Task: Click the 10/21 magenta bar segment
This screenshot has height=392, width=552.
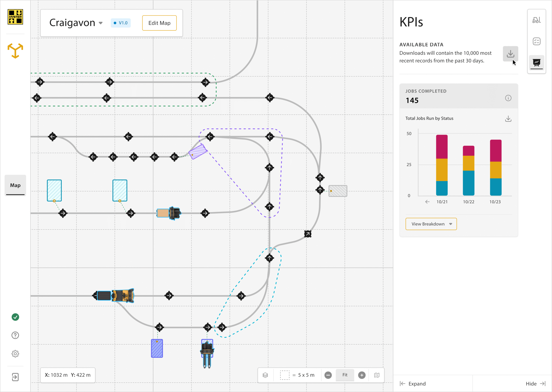Action: pyautogui.click(x=442, y=147)
